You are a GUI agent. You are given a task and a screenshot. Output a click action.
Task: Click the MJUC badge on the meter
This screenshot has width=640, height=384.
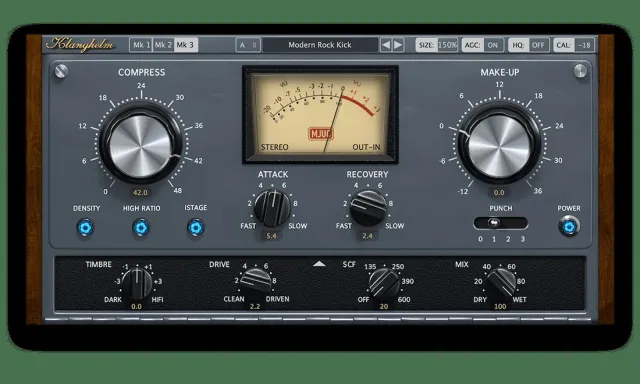pos(321,133)
